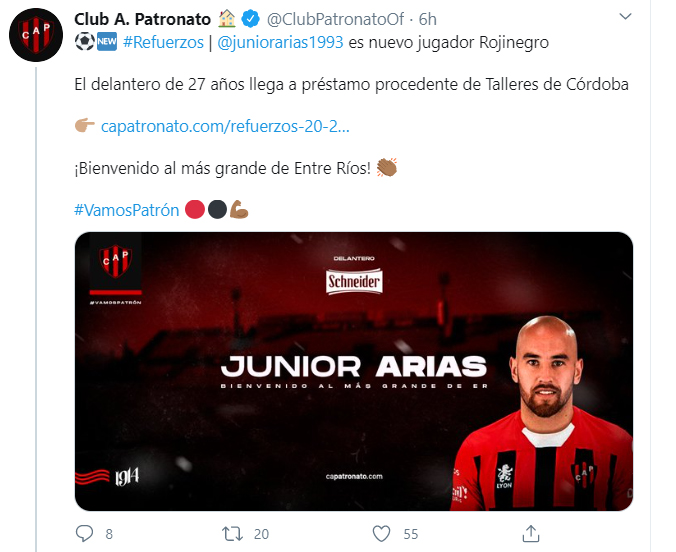Open the Junior Arias welcome image
Screen dimensions: 676x552
[x=354, y=371]
